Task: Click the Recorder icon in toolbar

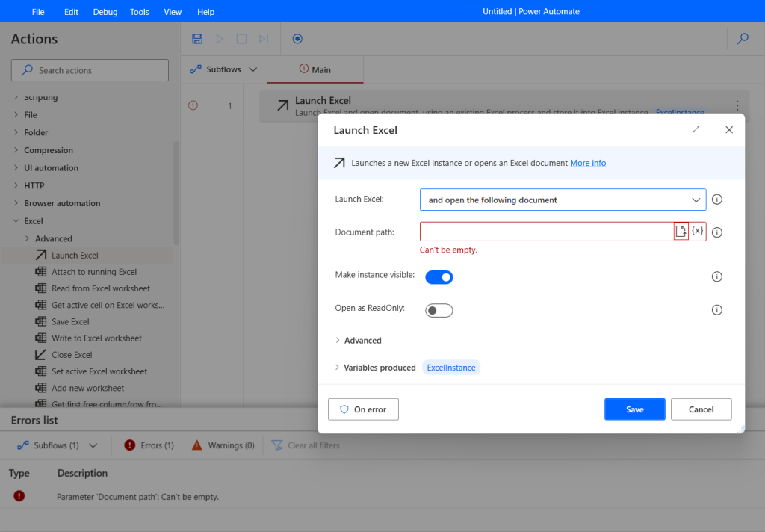Action: 297,39
